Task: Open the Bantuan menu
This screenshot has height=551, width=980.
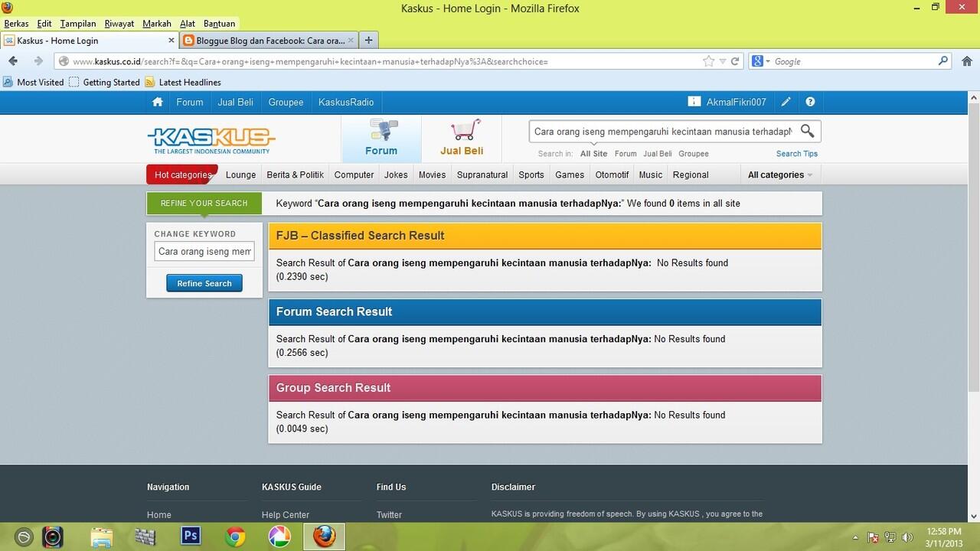Action: [x=219, y=24]
